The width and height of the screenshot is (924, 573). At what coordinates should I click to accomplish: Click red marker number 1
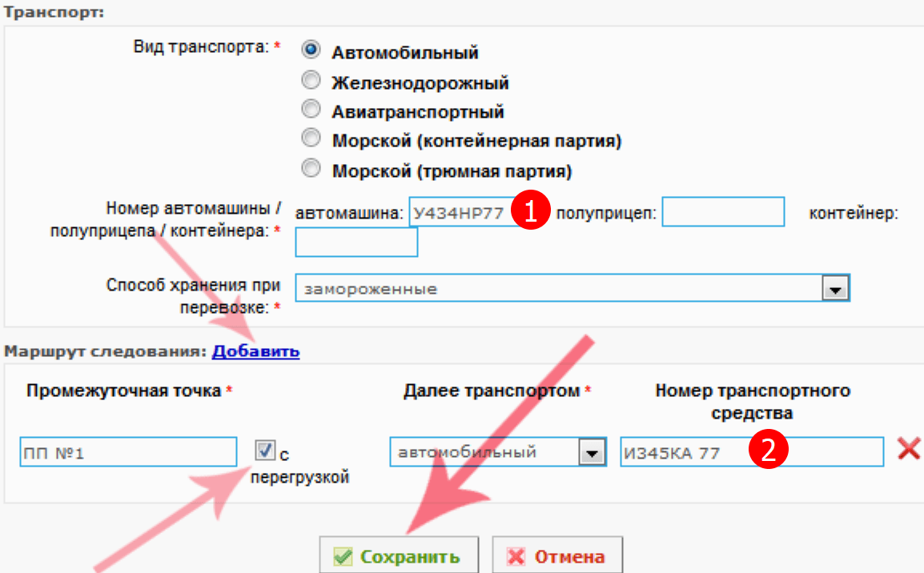(x=531, y=213)
